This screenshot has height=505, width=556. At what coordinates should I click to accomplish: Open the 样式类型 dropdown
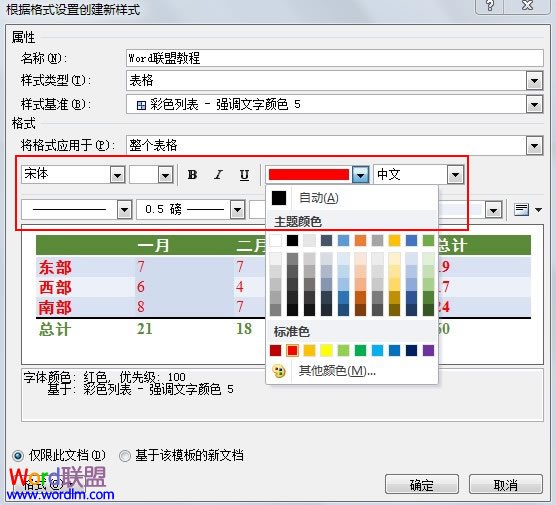click(534, 81)
